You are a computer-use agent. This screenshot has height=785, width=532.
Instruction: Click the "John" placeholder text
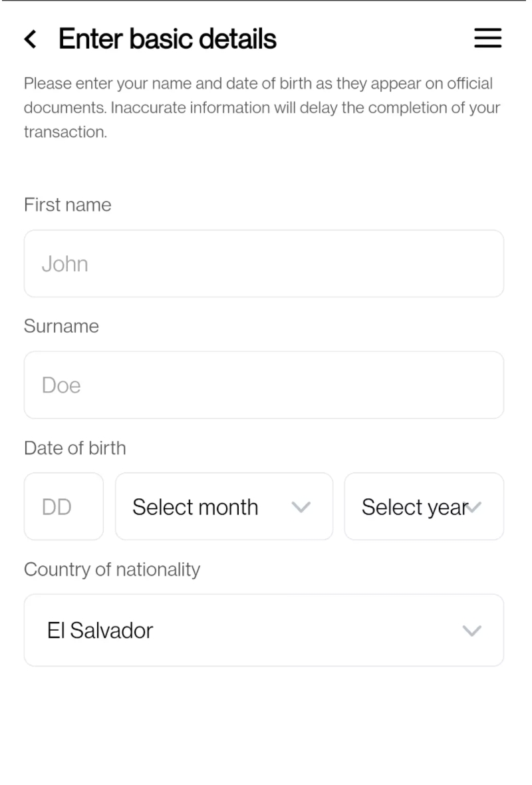tap(65, 264)
